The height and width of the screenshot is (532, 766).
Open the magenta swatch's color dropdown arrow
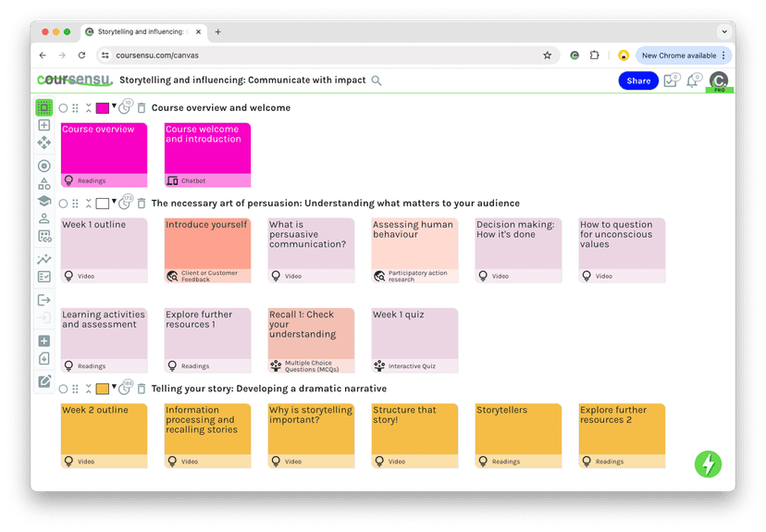(114, 106)
